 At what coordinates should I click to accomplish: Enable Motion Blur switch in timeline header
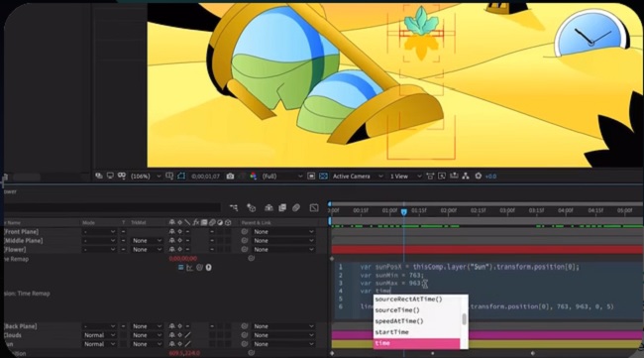[296, 208]
